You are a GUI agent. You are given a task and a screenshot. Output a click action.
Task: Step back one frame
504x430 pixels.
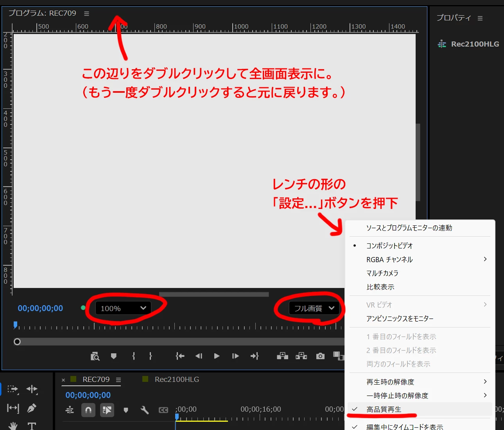199,356
